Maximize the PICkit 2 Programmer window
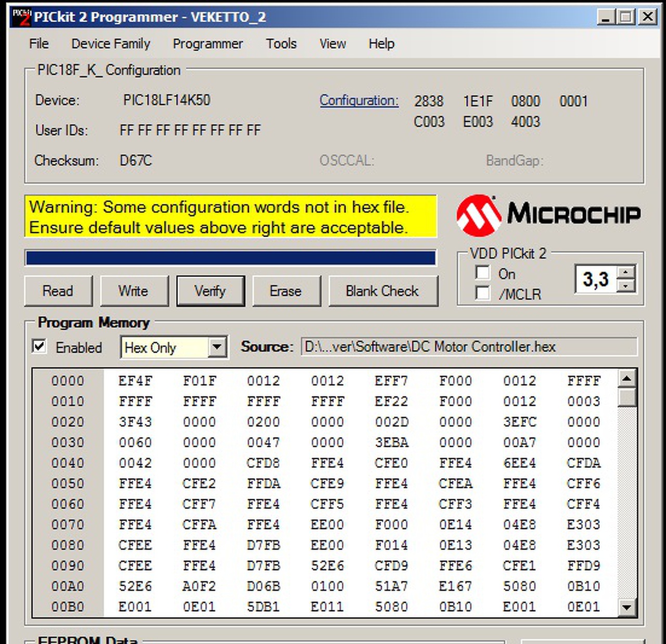The width and height of the screenshot is (666, 644). [x=626, y=17]
